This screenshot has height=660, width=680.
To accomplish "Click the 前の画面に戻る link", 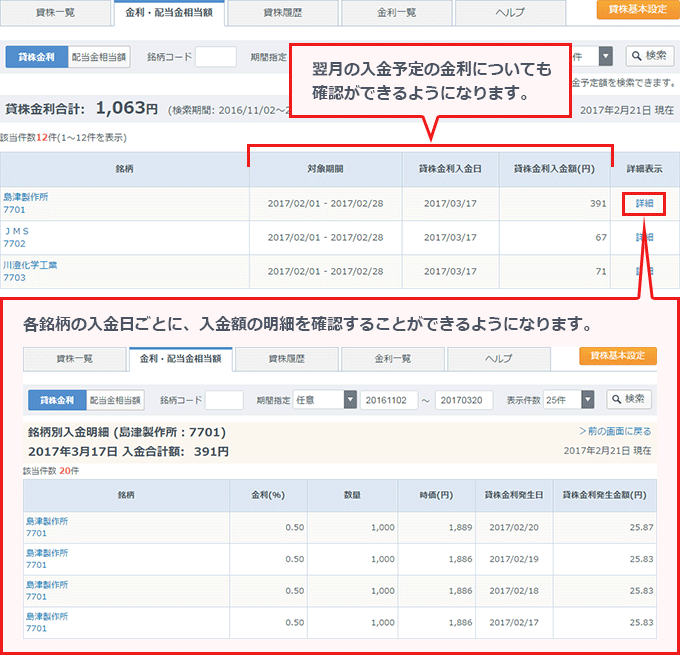I will click(615, 432).
